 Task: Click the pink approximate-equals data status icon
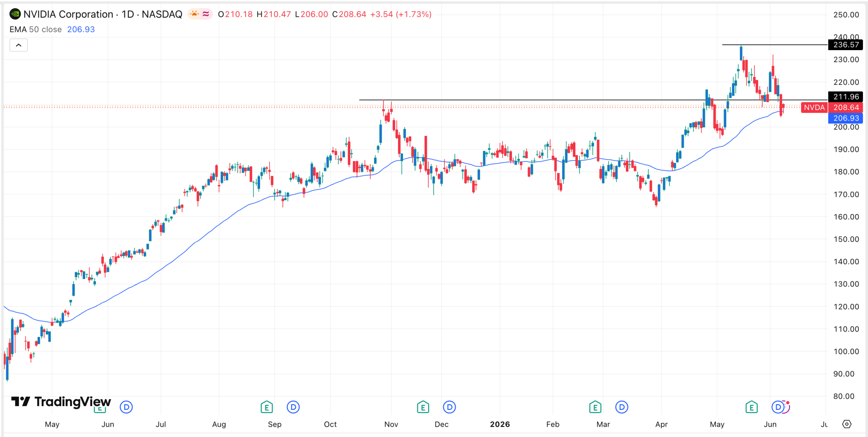206,14
